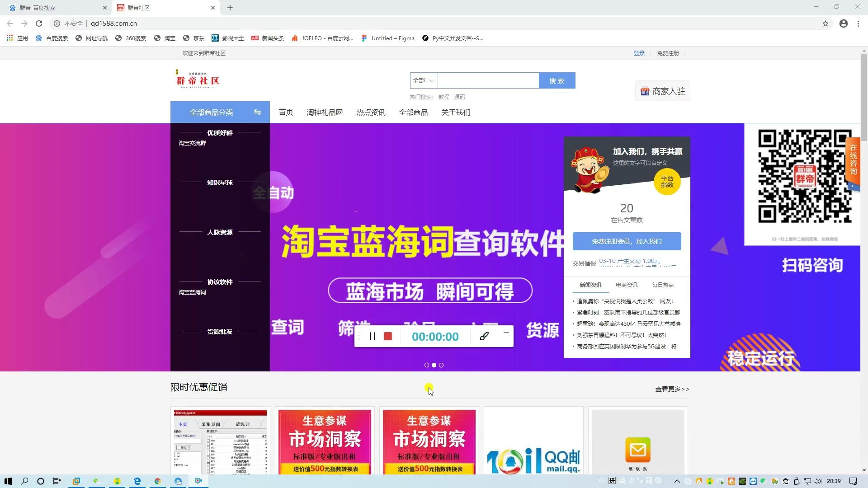Open the 在线咨询 side tab
Screen dimensions: 868x488
coord(853,160)
